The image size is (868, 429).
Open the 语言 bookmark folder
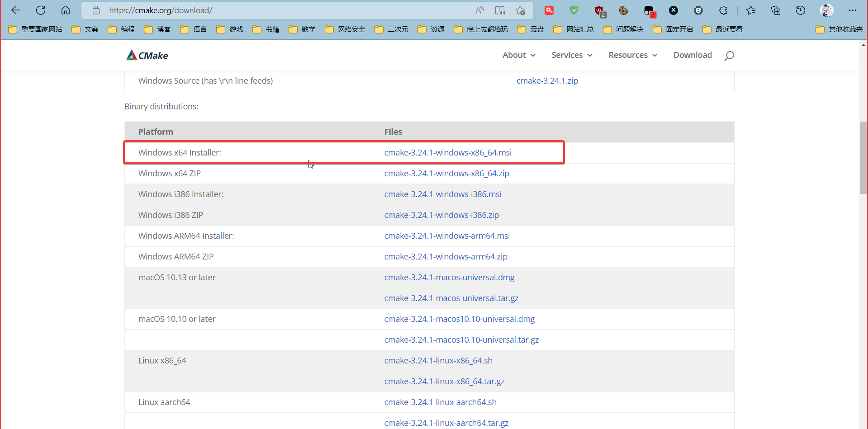(194, 29)
